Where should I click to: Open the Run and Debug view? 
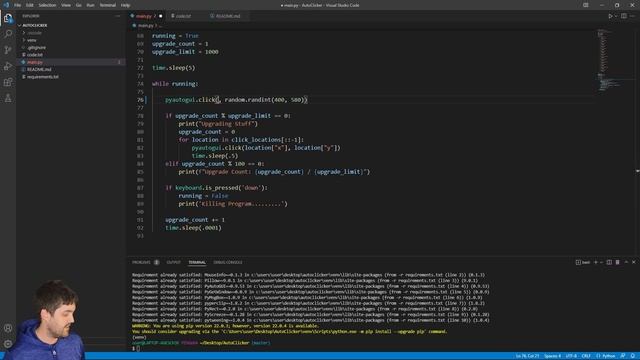point(8,66)
